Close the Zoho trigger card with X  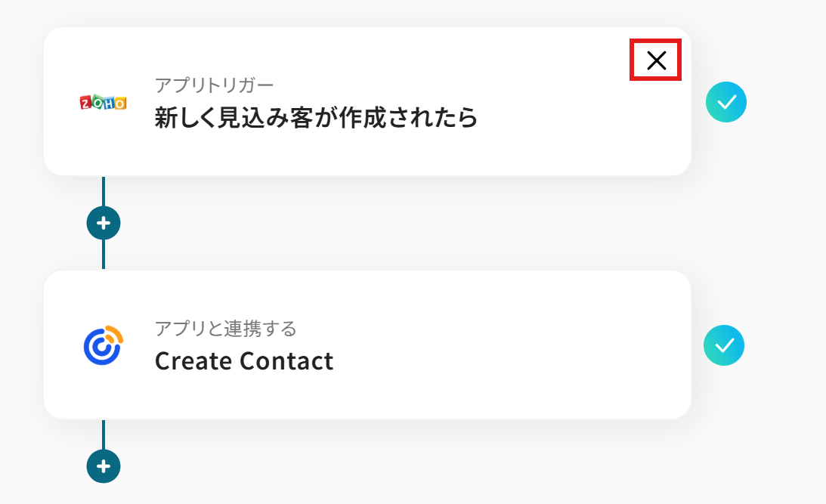click(656, 60)
